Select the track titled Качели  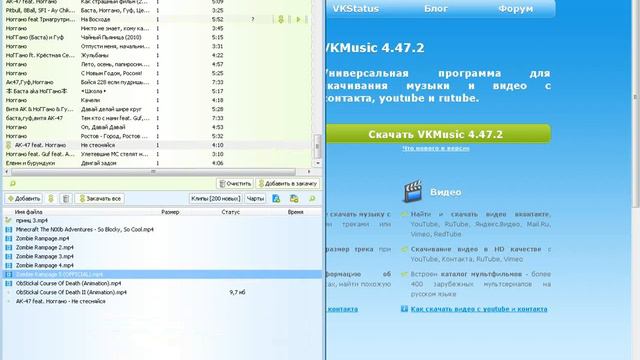[90, 100]
